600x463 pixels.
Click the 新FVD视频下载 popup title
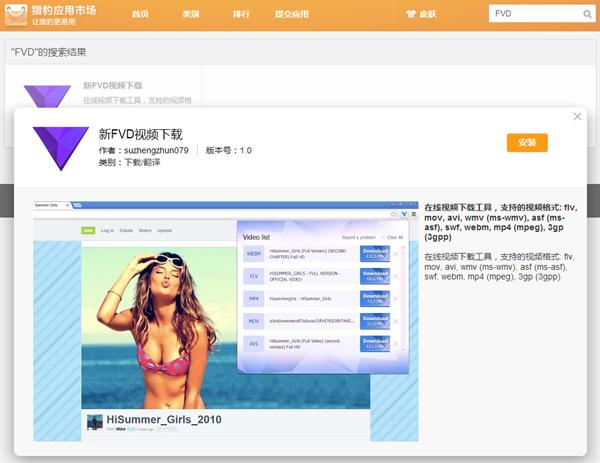[141, 134]
